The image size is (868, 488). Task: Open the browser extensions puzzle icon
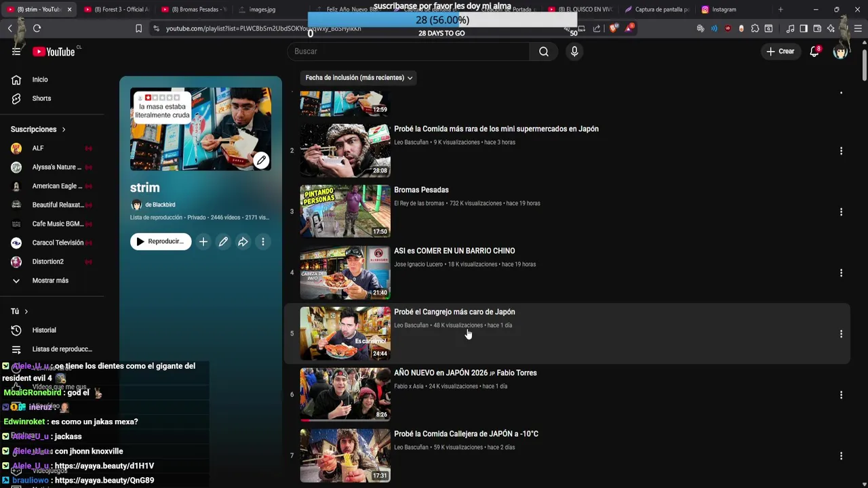[x=755, y=28]
